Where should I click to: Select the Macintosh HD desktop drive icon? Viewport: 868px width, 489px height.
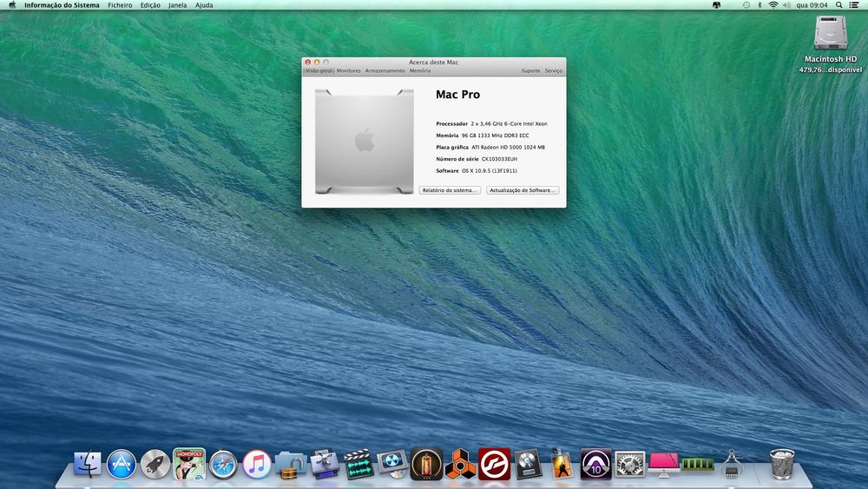(831, 33)
